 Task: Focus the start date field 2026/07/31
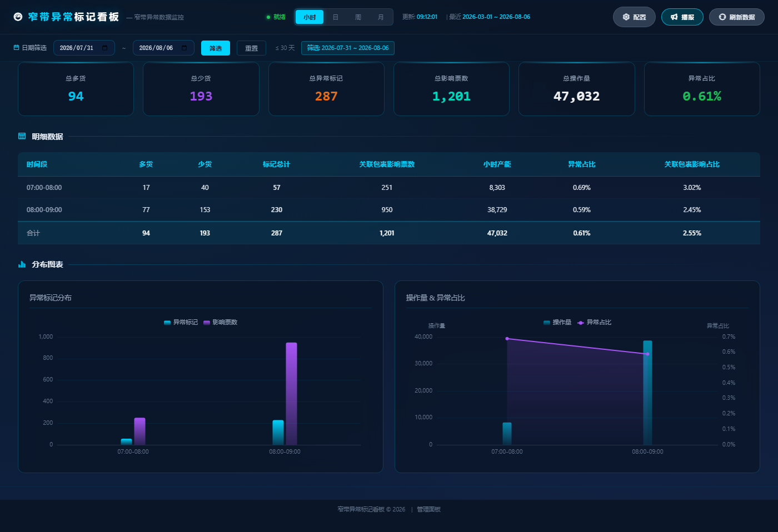click(84, 48)
